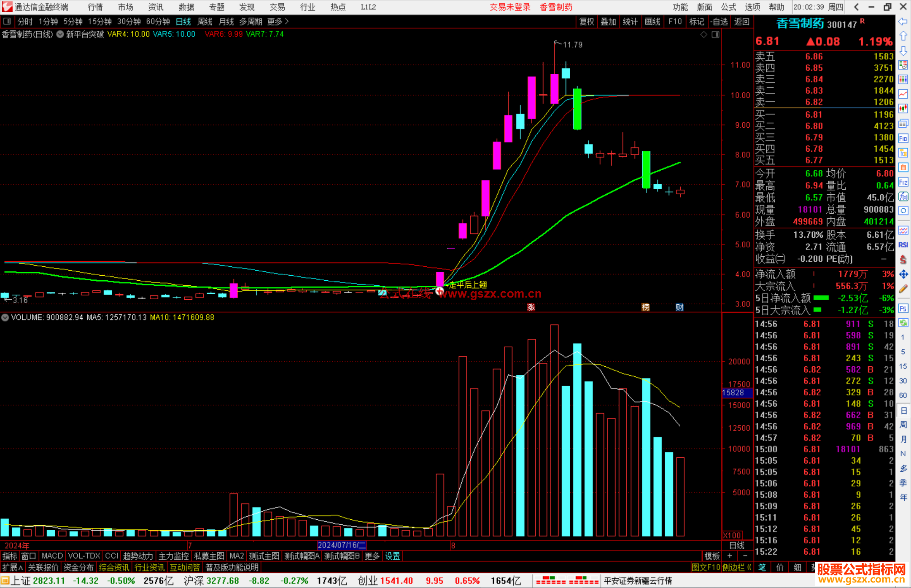This screenshot has width=911, height=588.
Task: Open the F12 sidebar icon
Action: [x=903, y=183]
